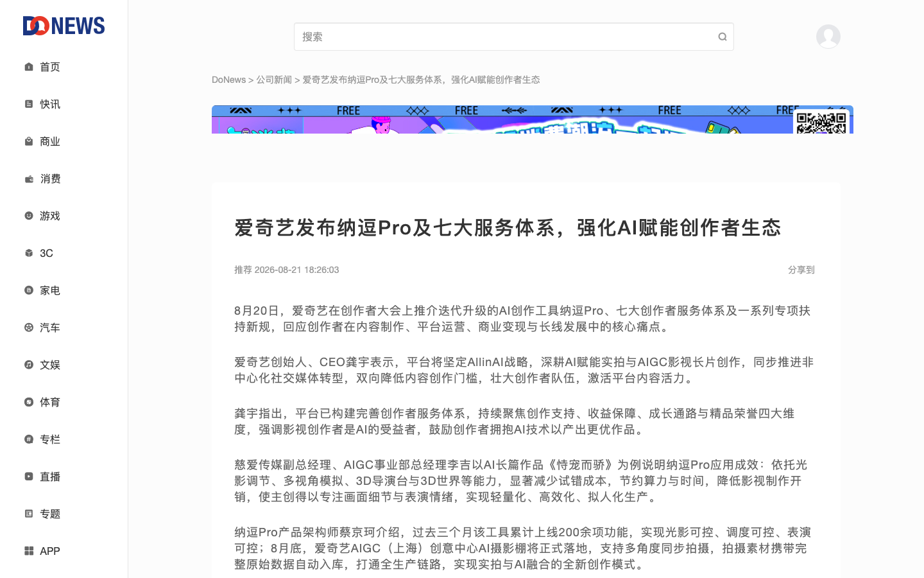This screenshot has height=578, width=924.
Task: Select the APP menu item
Action: (50, 551)
